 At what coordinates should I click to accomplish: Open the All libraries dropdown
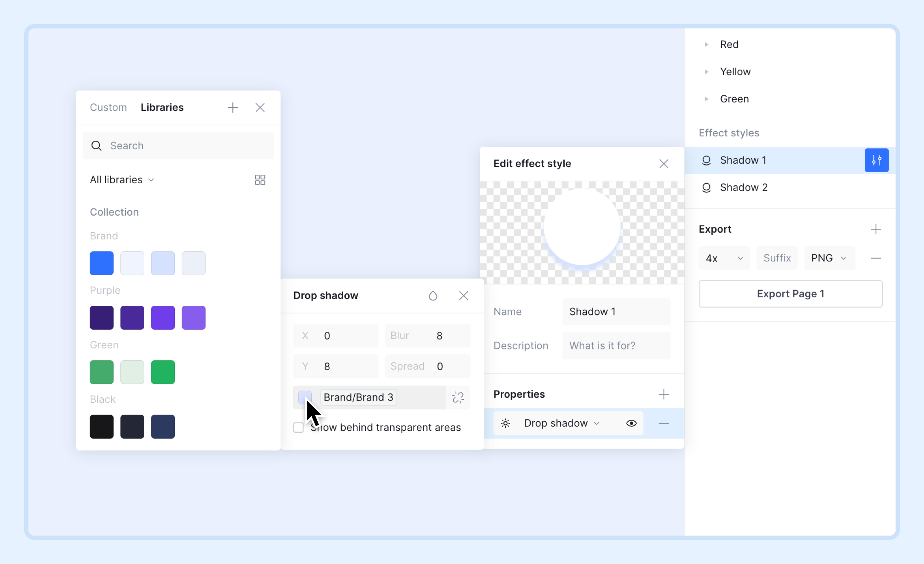122,180
